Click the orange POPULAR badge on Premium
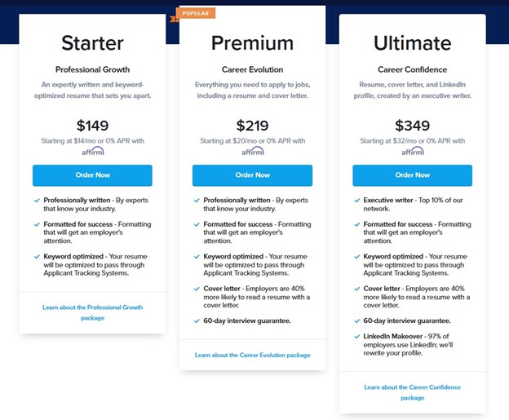The height and width of the screenshot is (420, 509). point(196,13)
